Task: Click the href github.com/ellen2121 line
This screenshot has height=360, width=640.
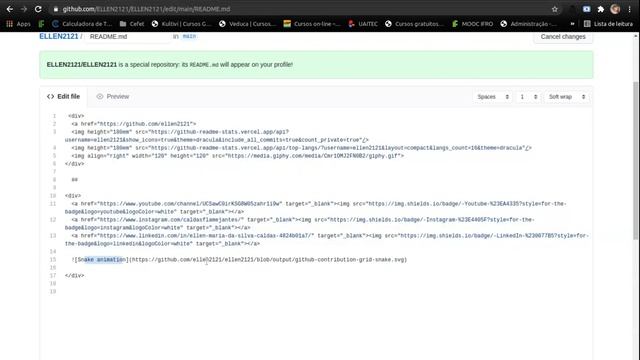Action: click(x=134, y=124)
